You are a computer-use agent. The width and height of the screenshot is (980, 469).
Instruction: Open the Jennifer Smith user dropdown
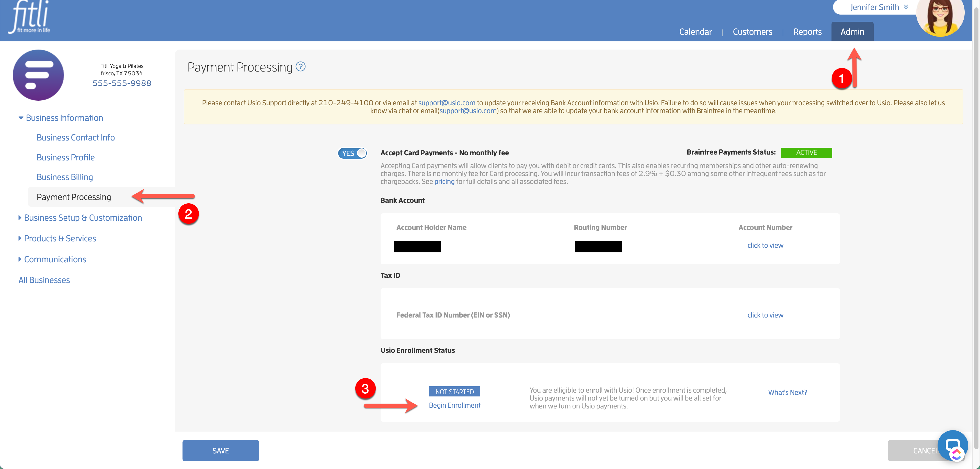(879, 7)
